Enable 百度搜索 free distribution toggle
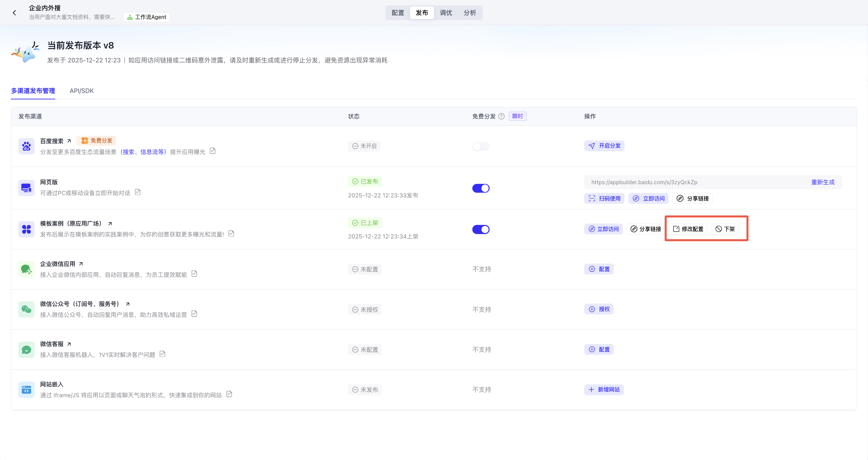 point(481,146)
